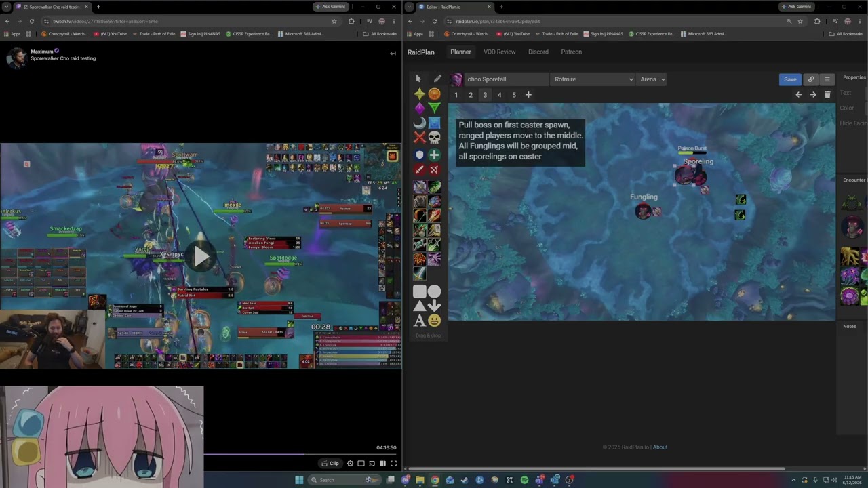868x488 pixels.
Task: Click the RaidPlan logo text
Action: [x=421, y=52]
